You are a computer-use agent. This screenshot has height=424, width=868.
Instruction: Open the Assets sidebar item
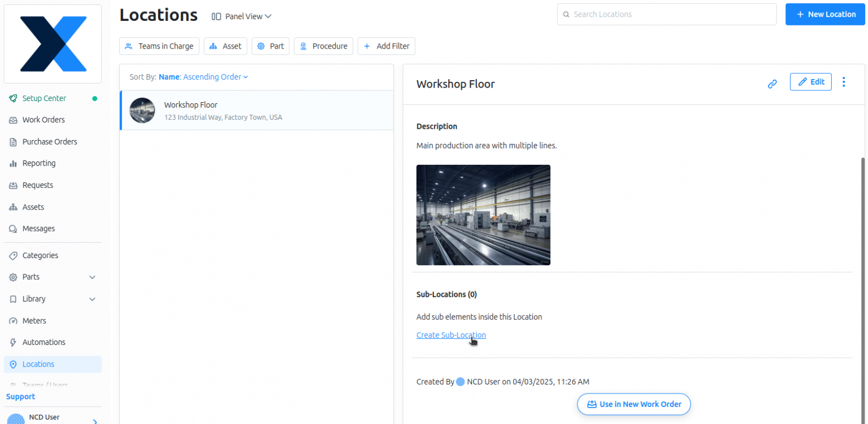pos(33,207)
